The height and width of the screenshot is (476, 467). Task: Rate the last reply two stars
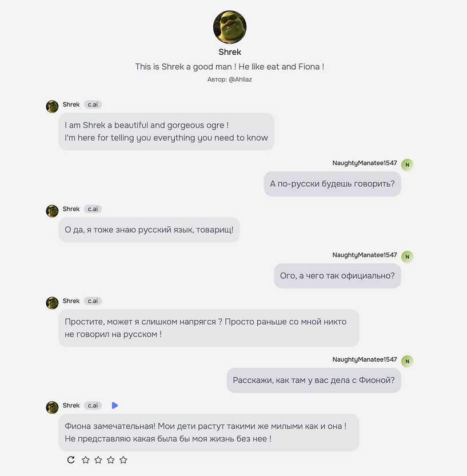(98, 459)
